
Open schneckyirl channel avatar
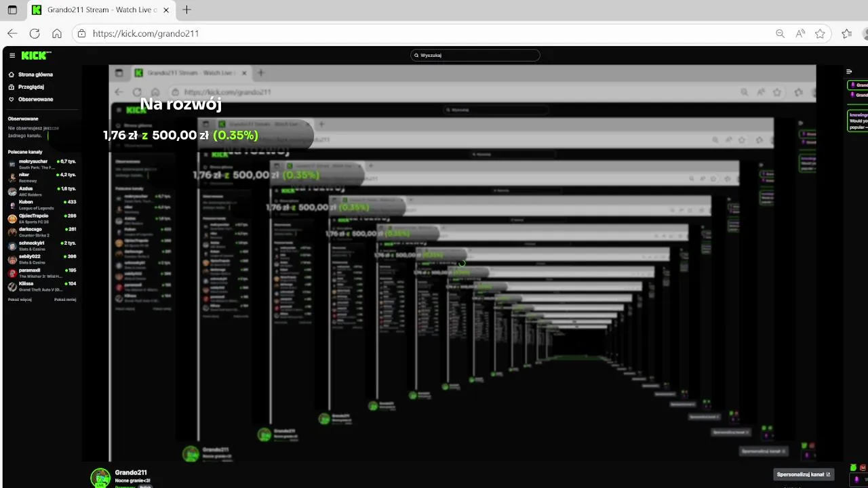[12, 245]
